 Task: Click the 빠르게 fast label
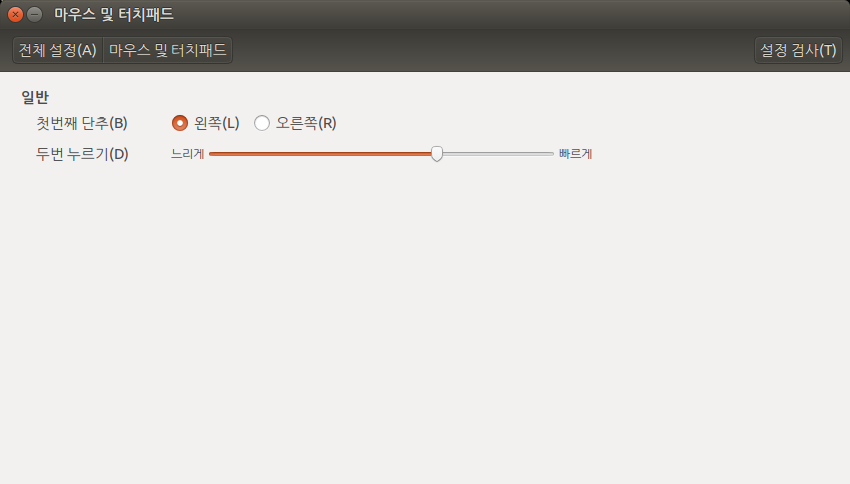coord(576,154)
